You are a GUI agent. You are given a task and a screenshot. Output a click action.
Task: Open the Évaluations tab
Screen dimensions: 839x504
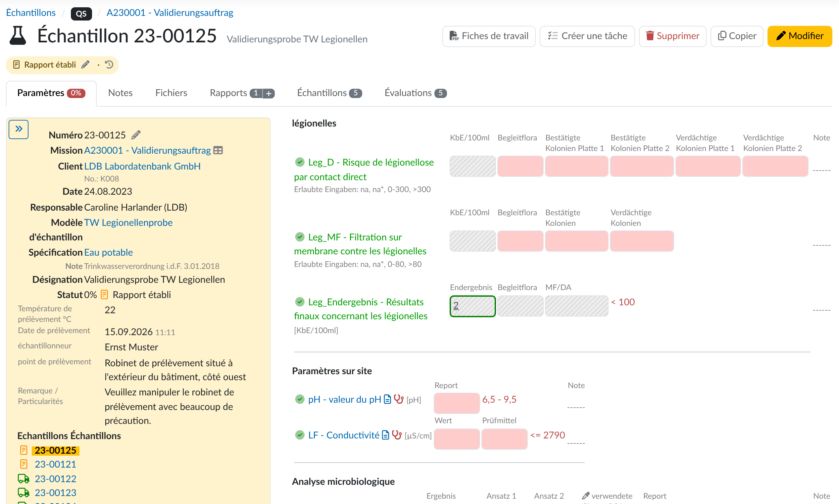[x=416, y=93]
